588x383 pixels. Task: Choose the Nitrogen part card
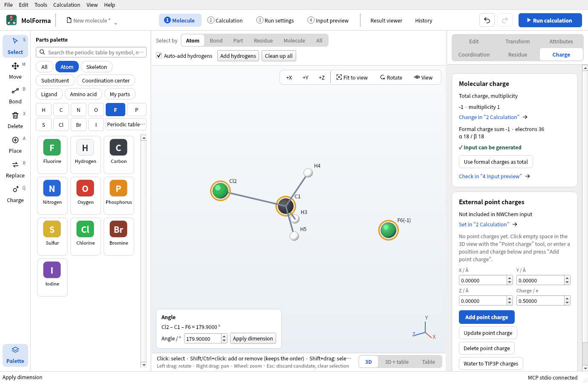(52, 196)
